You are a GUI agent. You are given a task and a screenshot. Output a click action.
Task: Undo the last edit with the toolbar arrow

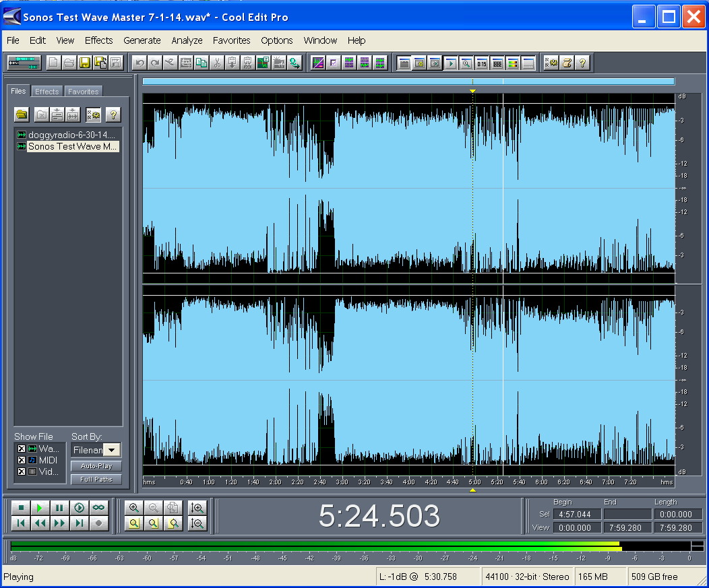(x=140, y=63)
